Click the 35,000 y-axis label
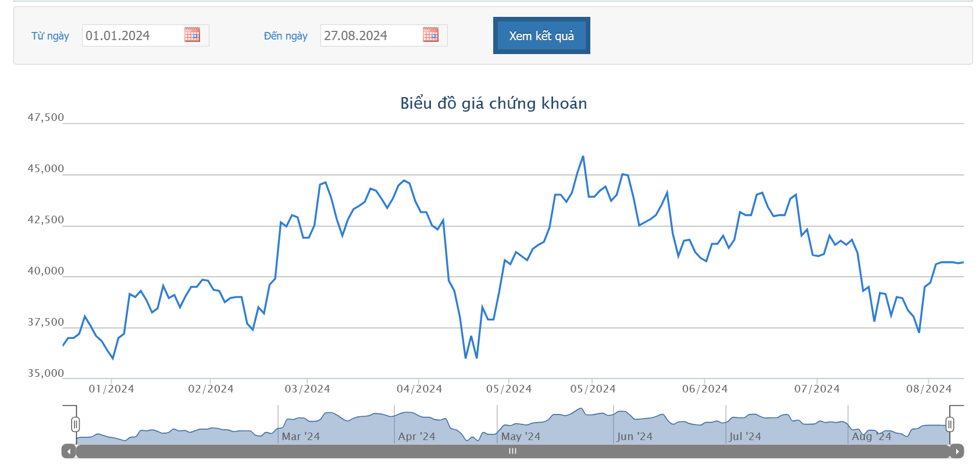 (x=46, y=373)
